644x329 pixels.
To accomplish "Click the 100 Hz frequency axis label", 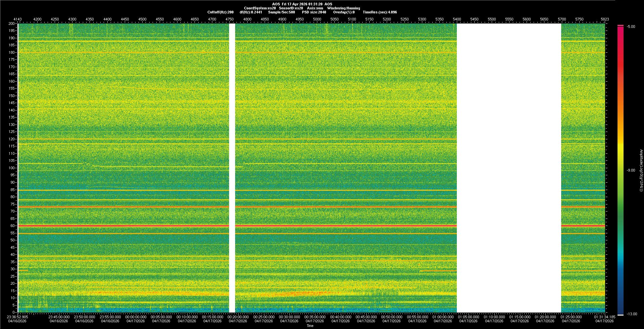I will point(12,168).
